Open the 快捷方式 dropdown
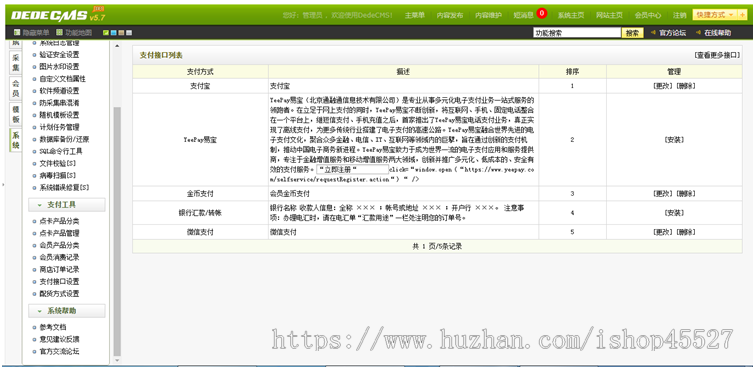 715,15
